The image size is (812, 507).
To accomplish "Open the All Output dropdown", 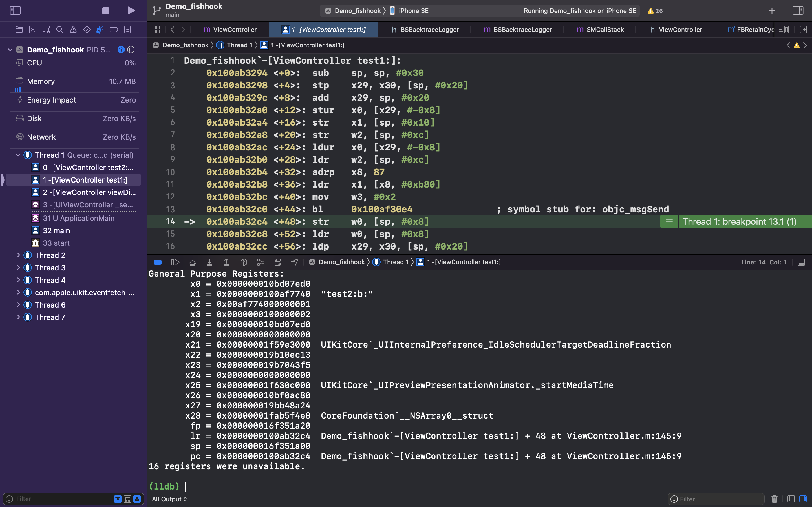I will point(169,499).
